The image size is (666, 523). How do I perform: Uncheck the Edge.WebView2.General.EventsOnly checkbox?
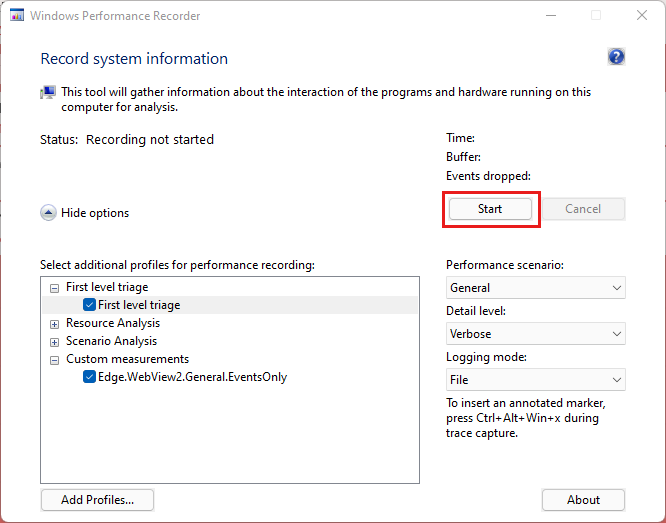tap(89, 377)
